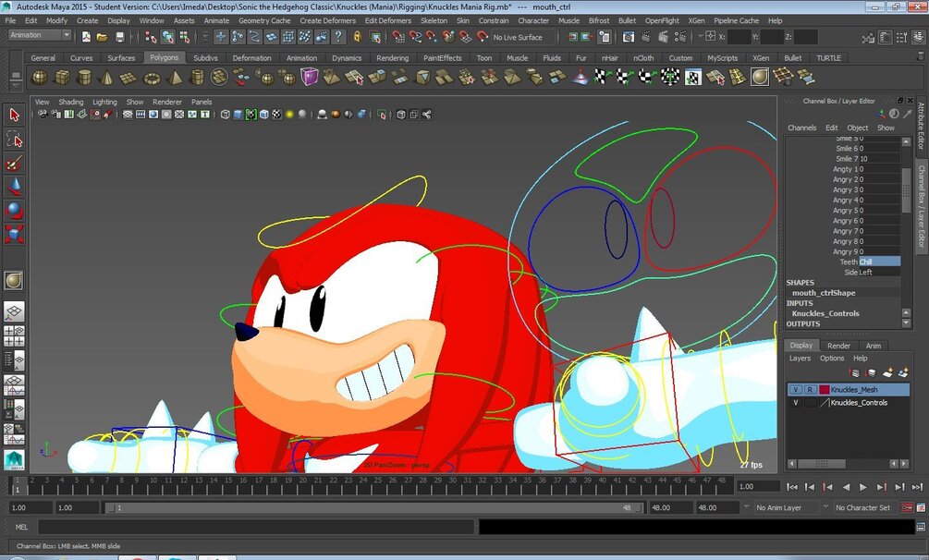
Task: Click the lock selection padlock icon
Action: click(358, 37)
